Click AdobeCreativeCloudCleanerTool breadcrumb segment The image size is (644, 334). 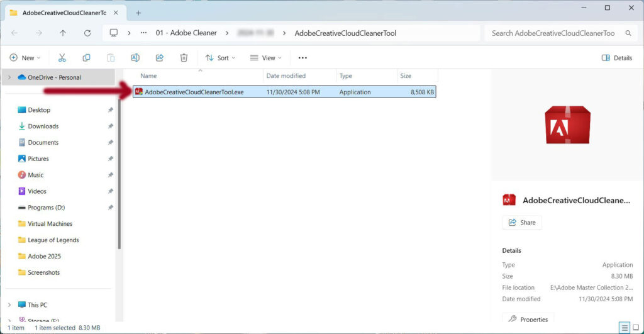[345, 33]
